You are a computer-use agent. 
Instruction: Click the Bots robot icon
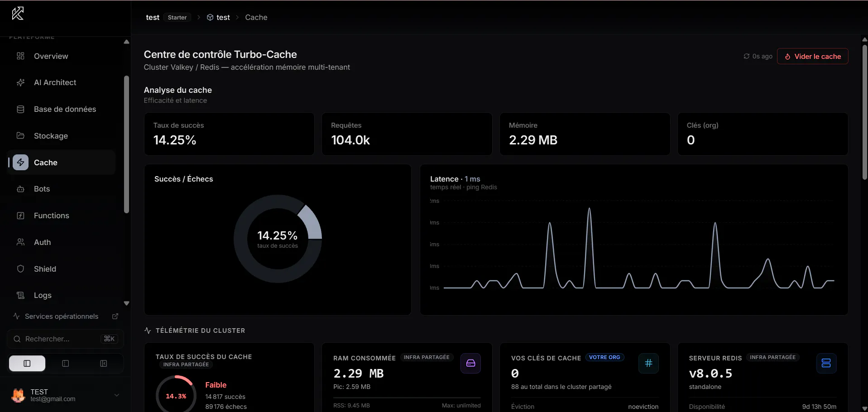click(x=20, y=189)
